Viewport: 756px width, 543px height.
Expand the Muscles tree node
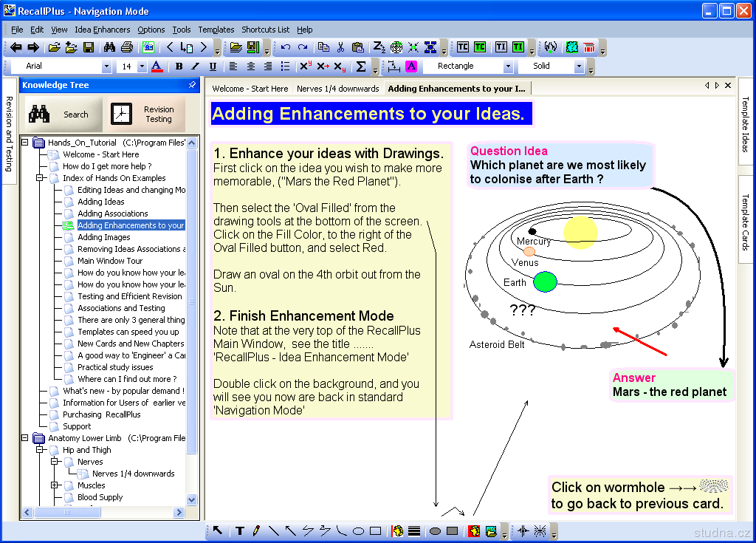click(55, 485)
